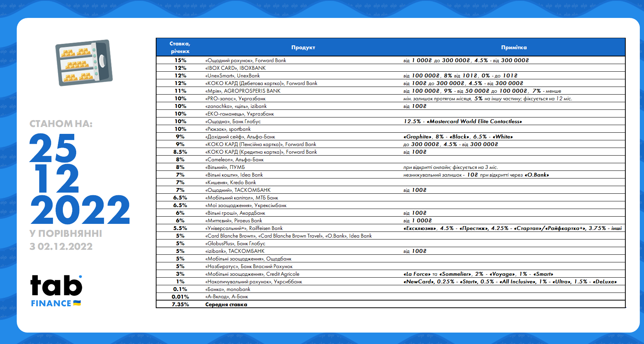
Task: Click '«ЕКО-гаманець», Укргазбанк' product
Action: tap(240, 114)
